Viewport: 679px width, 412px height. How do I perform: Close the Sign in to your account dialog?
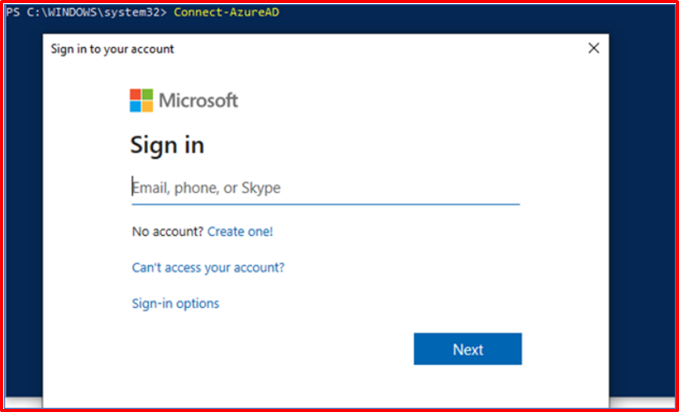click(594, 49)
